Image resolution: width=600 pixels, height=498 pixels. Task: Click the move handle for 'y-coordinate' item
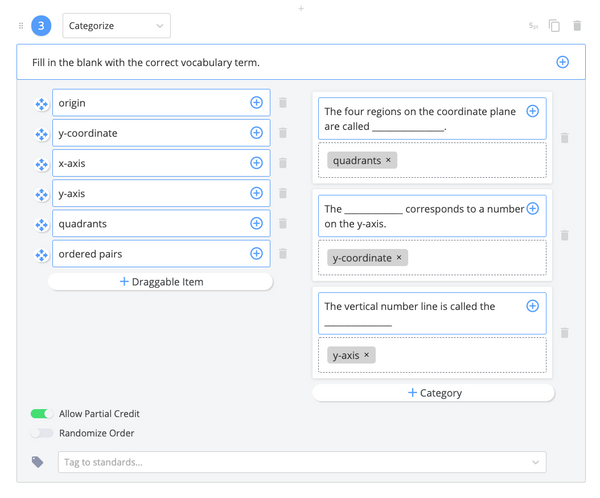(x=41, y=134)
